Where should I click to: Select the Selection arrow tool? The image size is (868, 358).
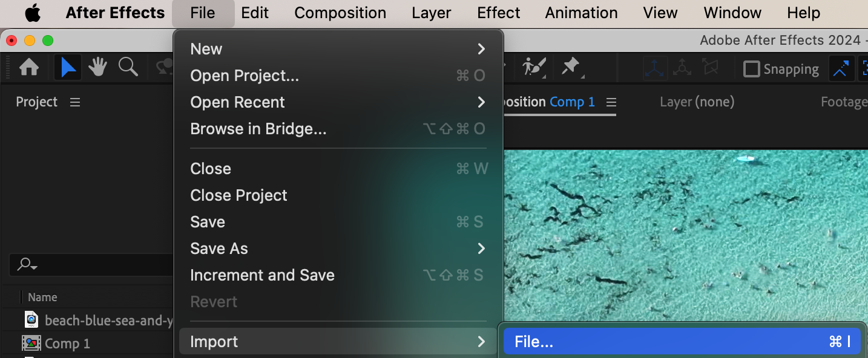(68, 68)
